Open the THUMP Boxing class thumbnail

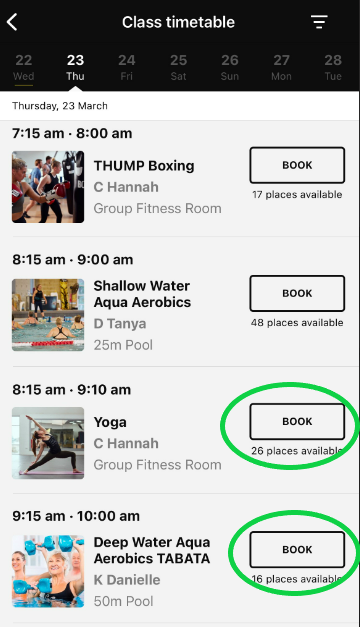point(48,187)
